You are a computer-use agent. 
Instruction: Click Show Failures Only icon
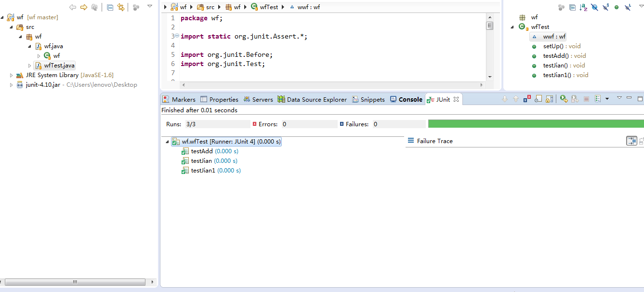pyautogui.click(x=527, y=99)
